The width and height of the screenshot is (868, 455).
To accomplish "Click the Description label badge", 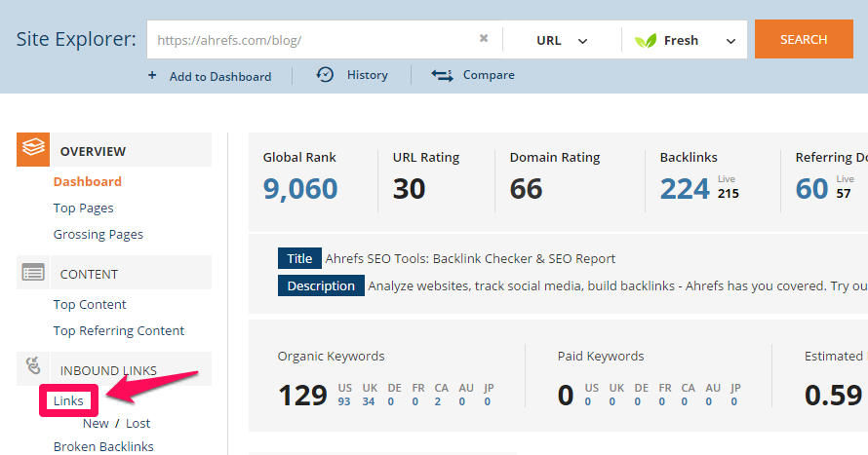I will click(321, 285).
